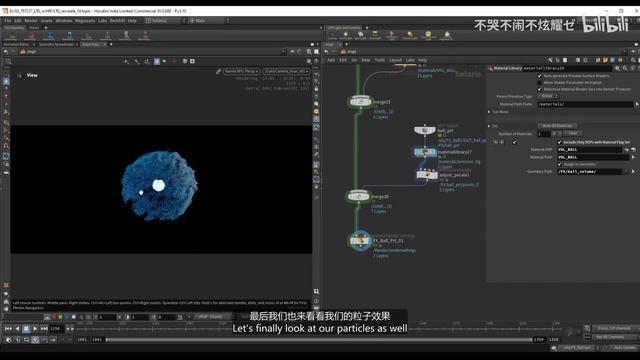Click the viewport display options gear icon
This screenshot has height=360, width=640.
tap(309, 61)
